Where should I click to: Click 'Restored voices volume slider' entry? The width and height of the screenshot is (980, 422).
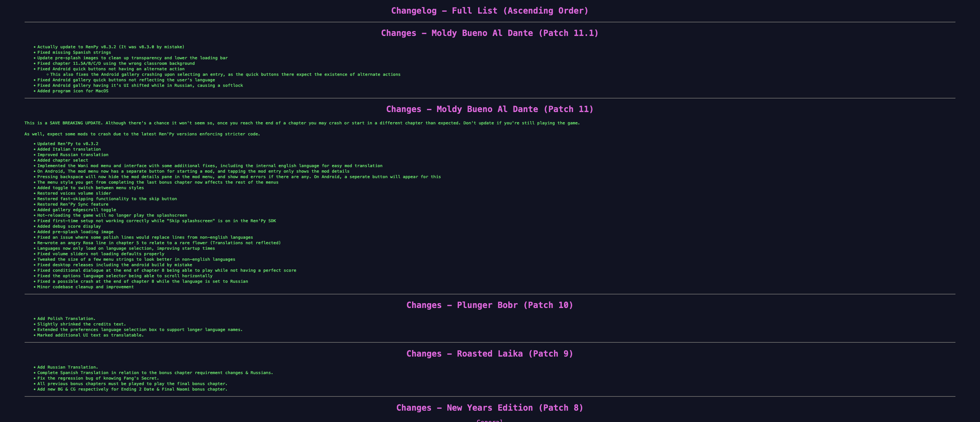[74, 194]
